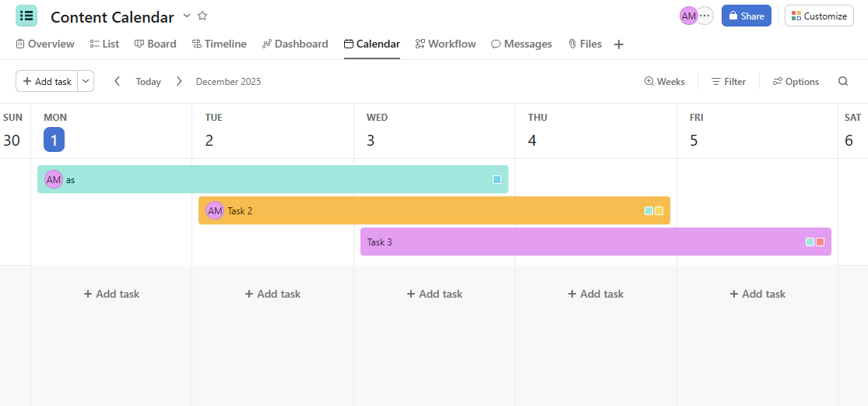Select Wednesday 3 date header

(x=371, y=140)
